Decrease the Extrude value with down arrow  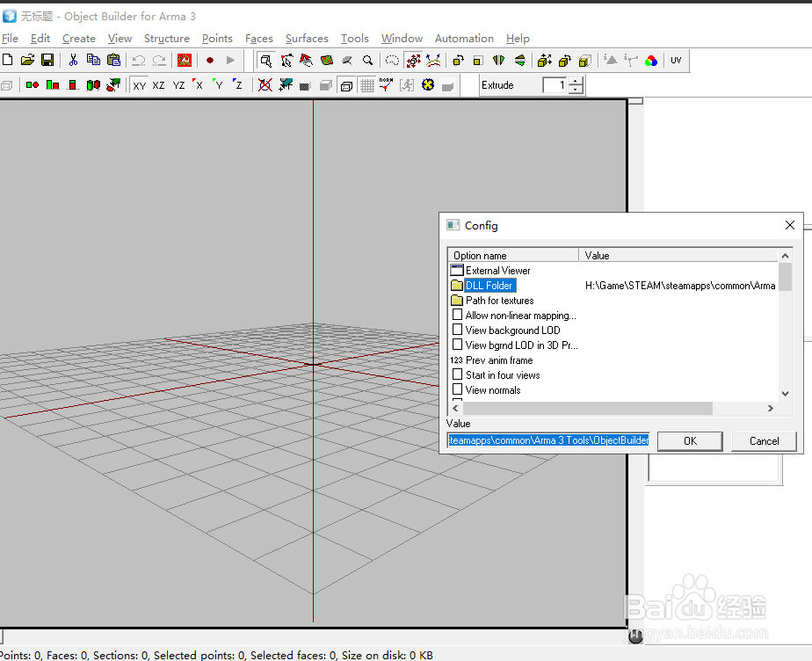click(576, 90)
